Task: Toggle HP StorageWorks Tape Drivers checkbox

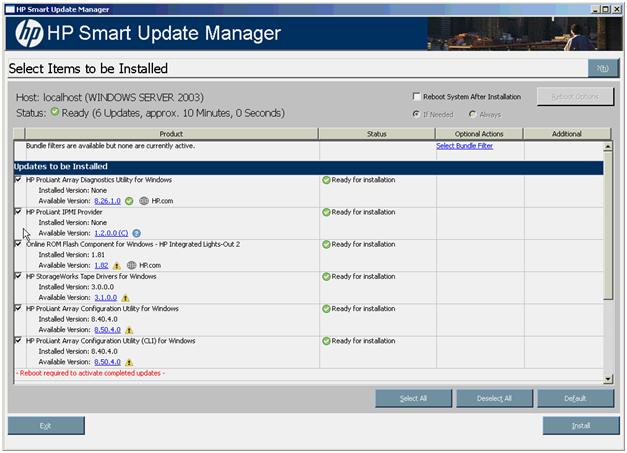Action: click(x=18, y=276)
